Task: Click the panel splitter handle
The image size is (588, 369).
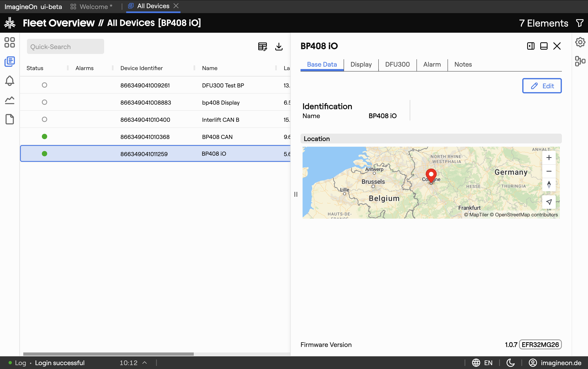Action: tap(296, 194)
